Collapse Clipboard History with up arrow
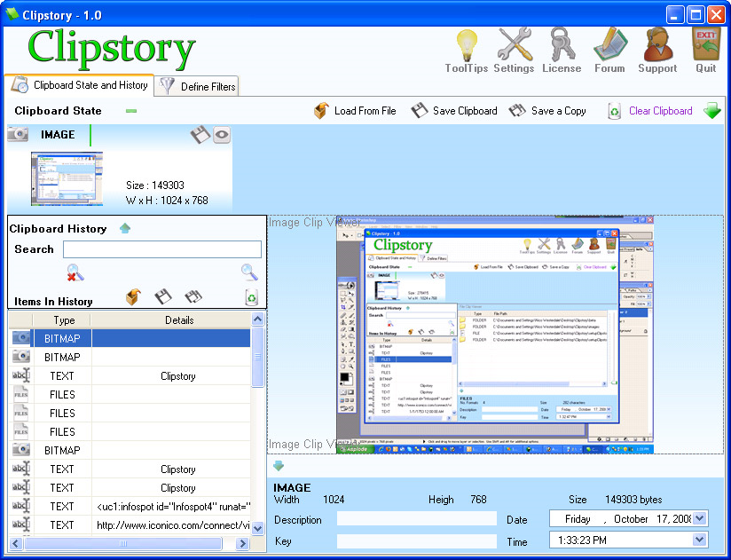Screen dimensions: 731x560 tap(125, 228)
